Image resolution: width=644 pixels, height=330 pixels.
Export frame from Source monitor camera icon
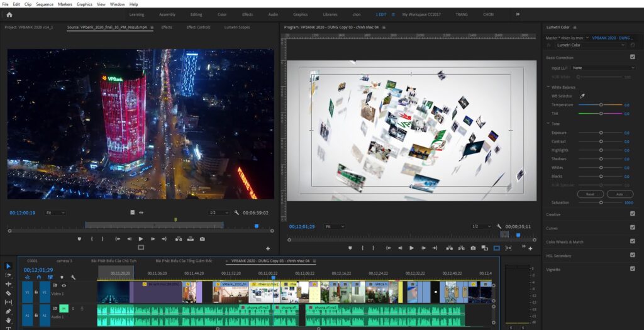202,239
